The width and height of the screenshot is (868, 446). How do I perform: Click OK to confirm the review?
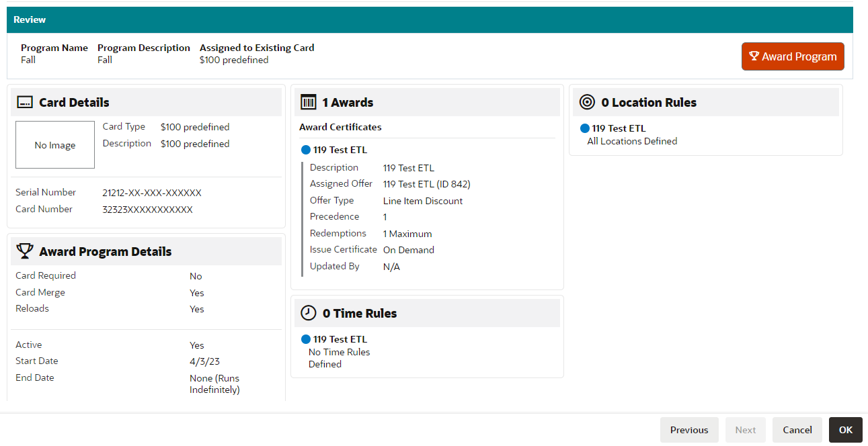tap(845, 430)
